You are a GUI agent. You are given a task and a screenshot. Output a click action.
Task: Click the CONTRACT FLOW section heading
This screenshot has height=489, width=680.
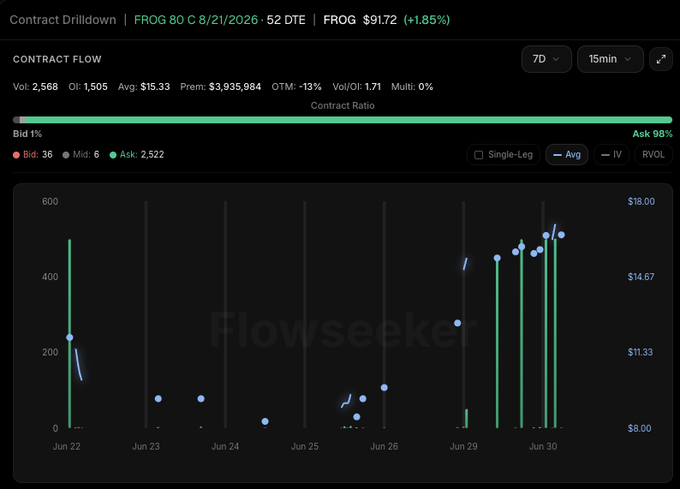(x=57, y=59)
